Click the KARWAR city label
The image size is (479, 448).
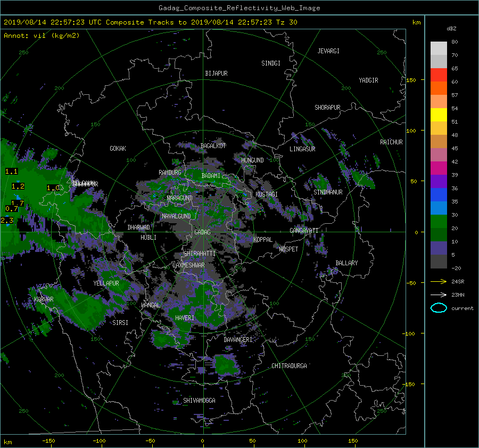coord(44,299)
